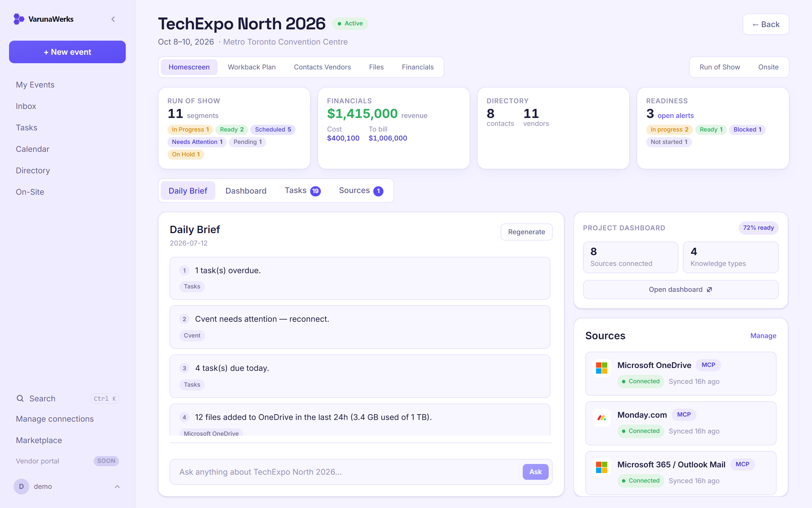Image resolution: width=812 pixels, height=508 pixels.
Task: Switch to Tasks tab
Action: click(x=302, y=190)
